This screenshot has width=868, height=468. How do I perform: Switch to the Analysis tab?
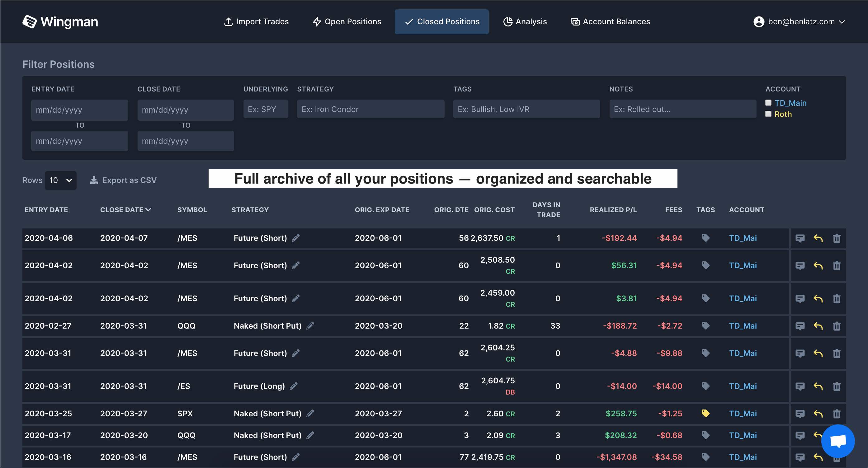(525, 21)
